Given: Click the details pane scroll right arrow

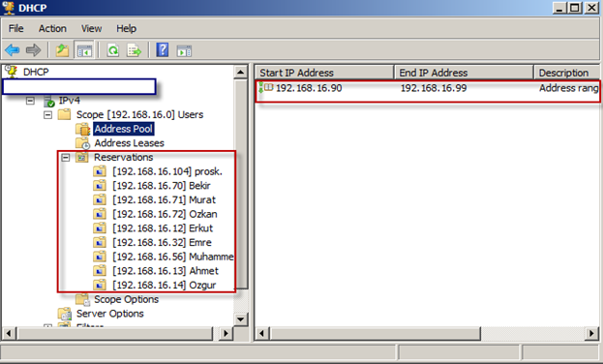Looking at the screenshot, I should click(591, 333).
